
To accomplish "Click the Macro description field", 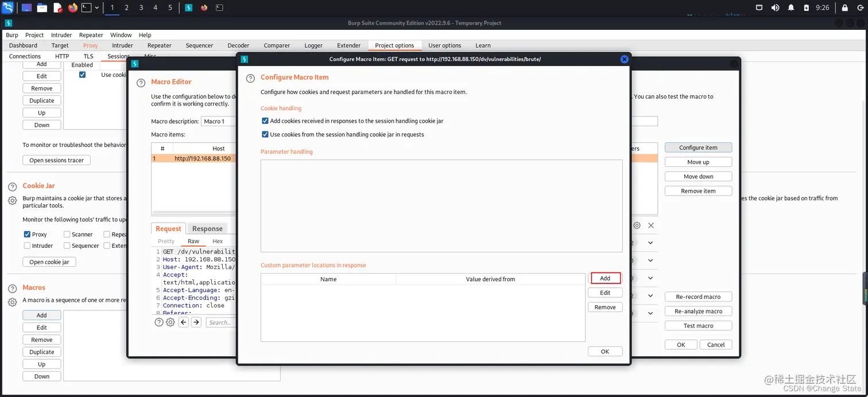I will (429, 121).
